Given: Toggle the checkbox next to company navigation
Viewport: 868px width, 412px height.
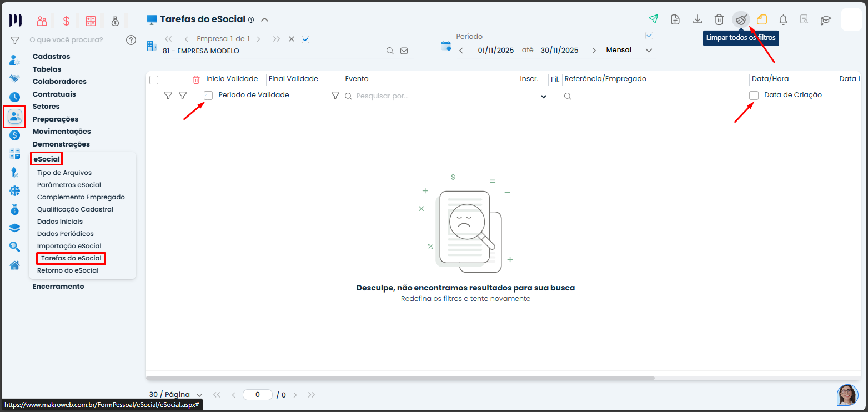Looking at the screenshot, I should (x=305, y=39).
